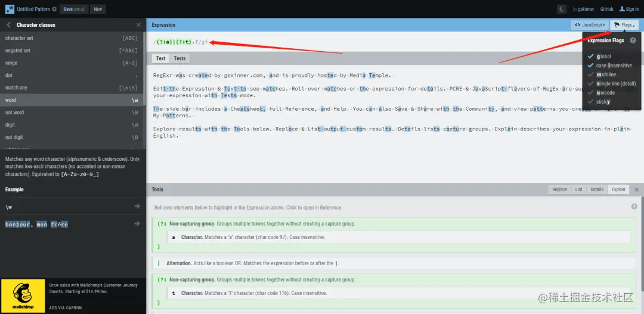The image size is (644, 314).
Task: Open the Flags dropdown
Action: (x=624, y=25)
